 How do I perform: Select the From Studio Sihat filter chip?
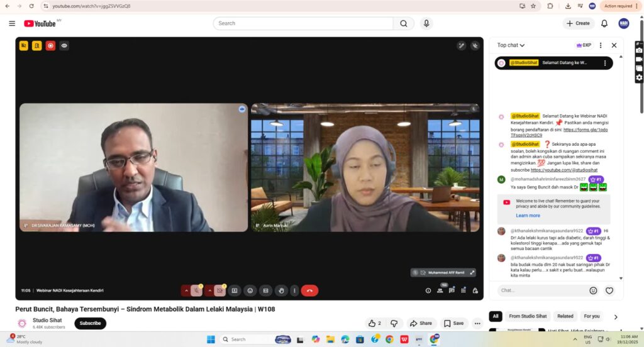pos(528,316)
